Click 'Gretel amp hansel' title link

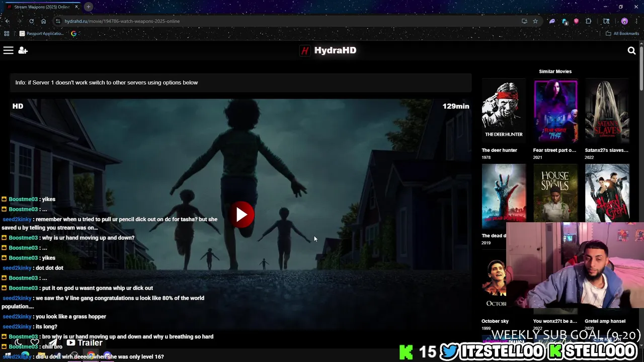point(605,321)
